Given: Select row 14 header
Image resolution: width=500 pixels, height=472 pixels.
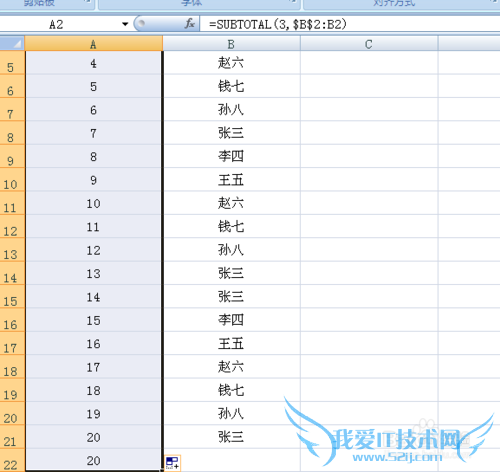Looking at the screenshot, I should (12, 273).
